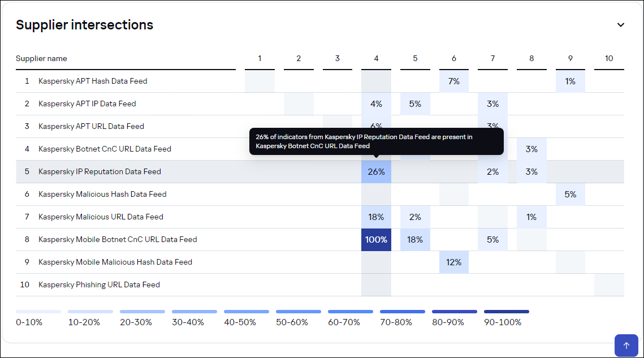Click the 12% cell for Mobile Malicious Hash Data Feed
Screen dimensions: 644x358
(x=454, y=262)
